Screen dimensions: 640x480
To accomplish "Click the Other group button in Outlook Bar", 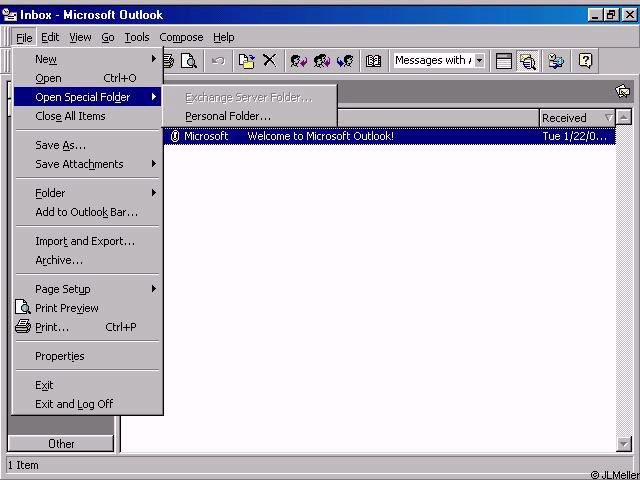I will [x=61, y=444].
